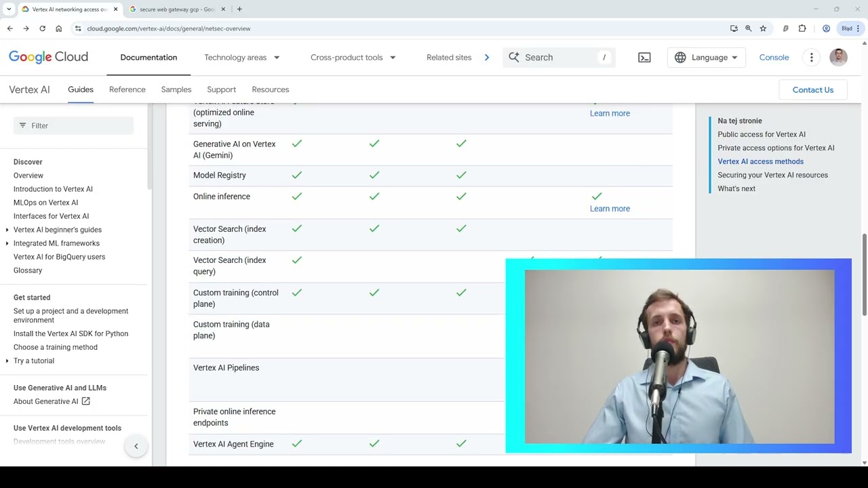Click the browser forward arrow
The width and height of the screenshot is (868, 488).
point(26,28)
